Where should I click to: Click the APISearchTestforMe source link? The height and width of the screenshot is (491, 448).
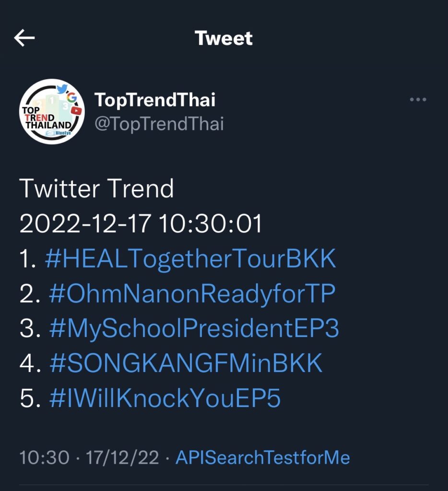(x=262, y=457)
